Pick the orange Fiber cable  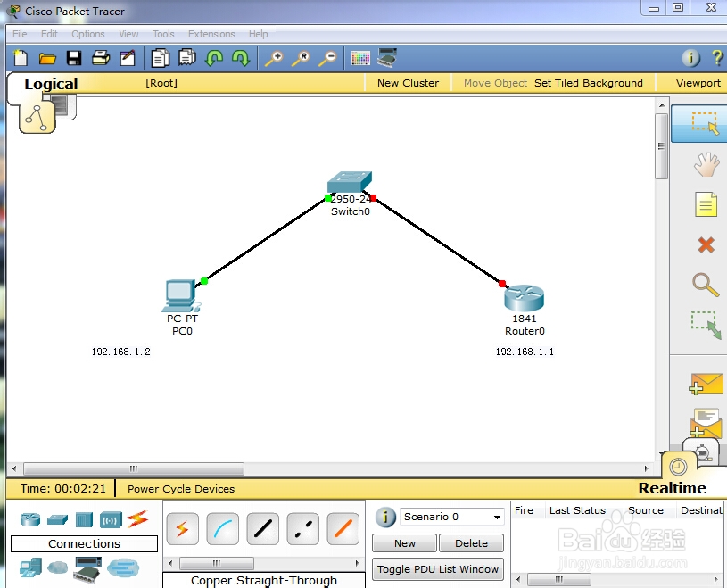coord(343,528)
